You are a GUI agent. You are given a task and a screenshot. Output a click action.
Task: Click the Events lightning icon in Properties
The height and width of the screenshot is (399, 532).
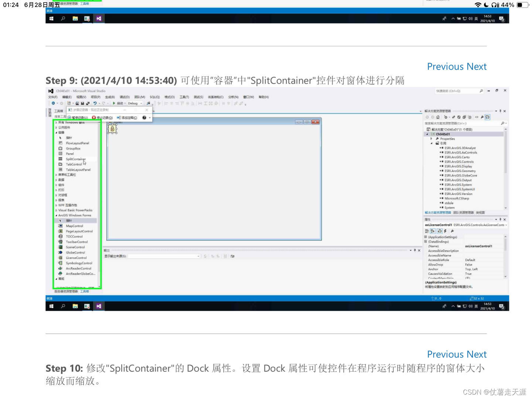[x=445, y=231]
